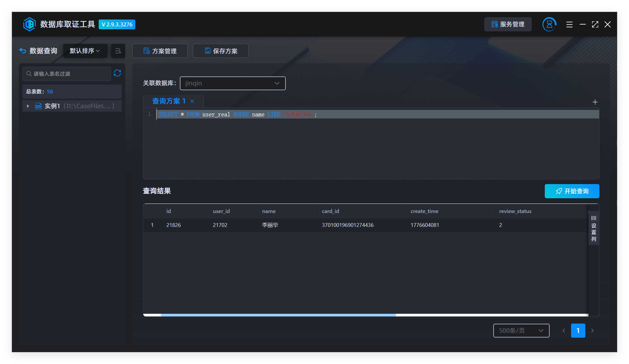Click into the SQL editor line 1
Viewport: 629px width, 364px height.
point(378,114)
